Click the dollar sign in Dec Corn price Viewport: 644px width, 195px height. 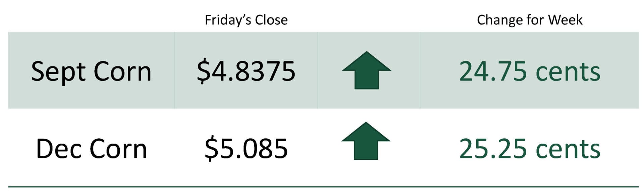(211, 149)
